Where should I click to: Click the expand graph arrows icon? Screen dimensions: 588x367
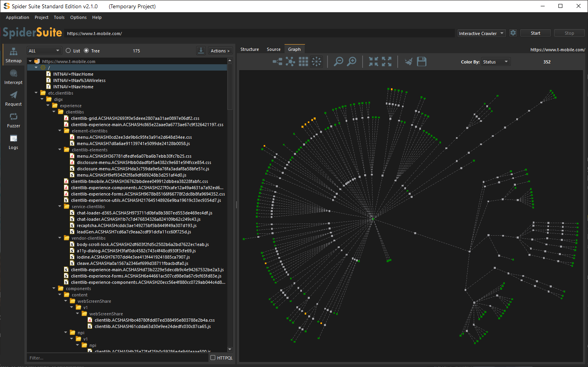pyautogui.click(x=387, y=61)
